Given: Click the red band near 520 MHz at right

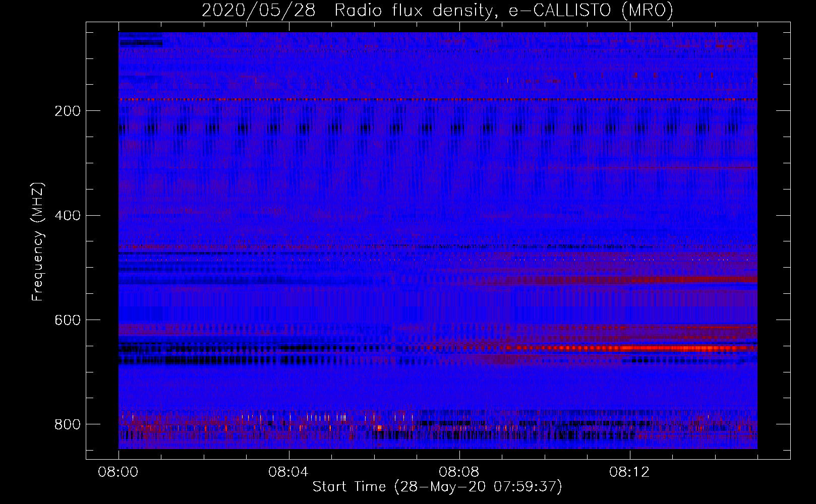Looking at the screenshot, I should pos(693,279).
